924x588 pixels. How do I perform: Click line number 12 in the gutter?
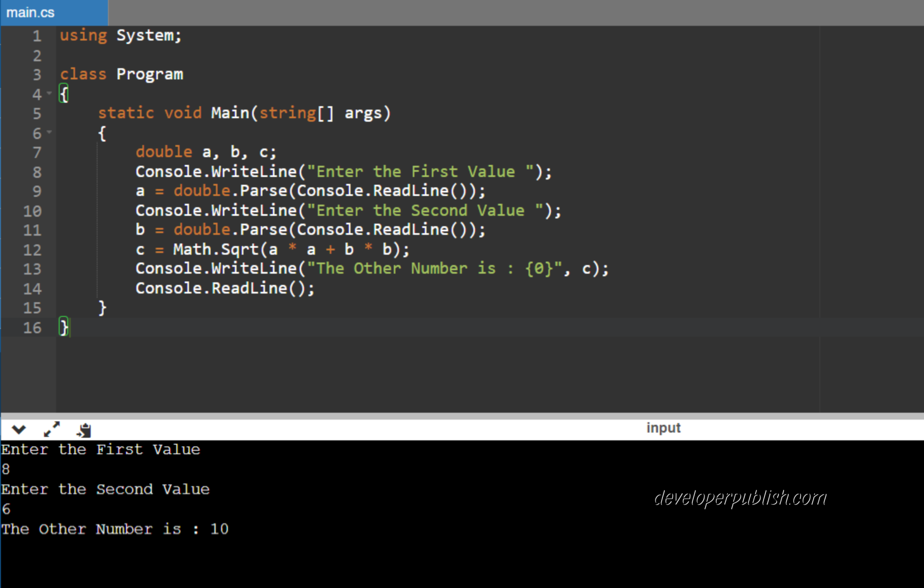(32, 250)
